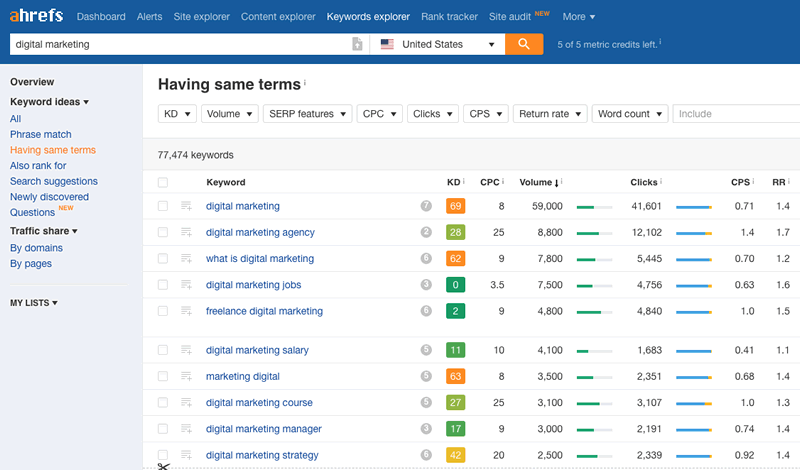Screen dimensions: 800x470
Task: Expand the More menu in navigation
Action: [x=579, y=17]
